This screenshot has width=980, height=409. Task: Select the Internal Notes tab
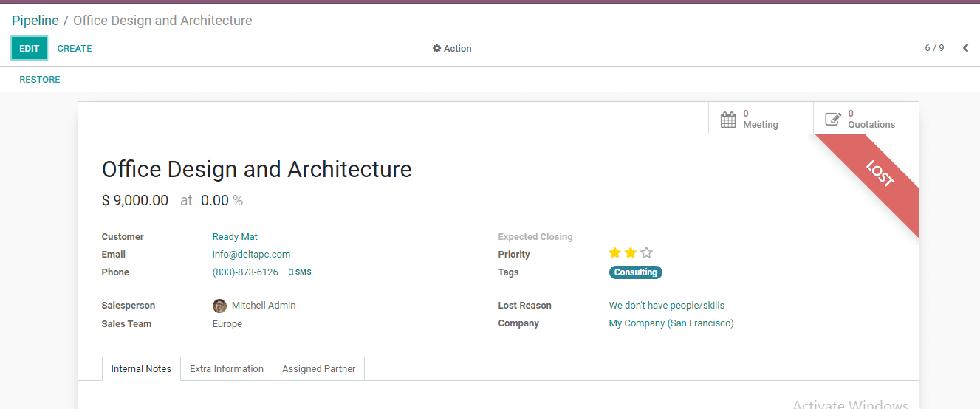tap(141, 369)
